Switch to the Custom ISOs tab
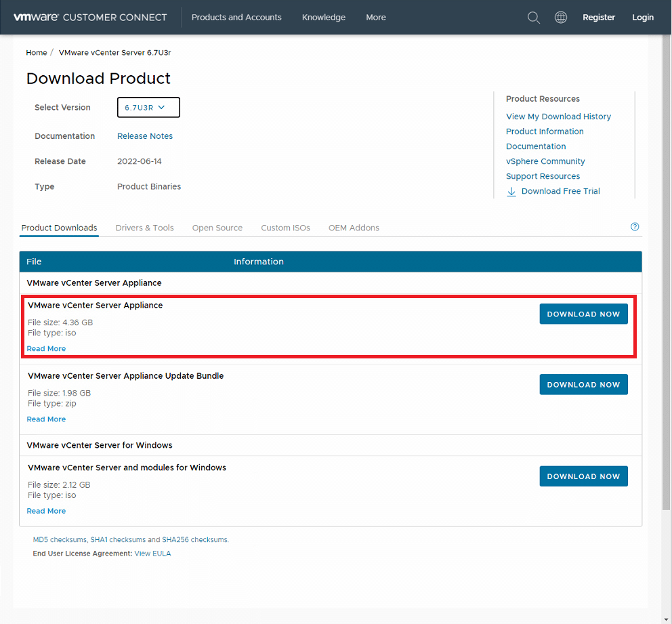 click(285, 228)
